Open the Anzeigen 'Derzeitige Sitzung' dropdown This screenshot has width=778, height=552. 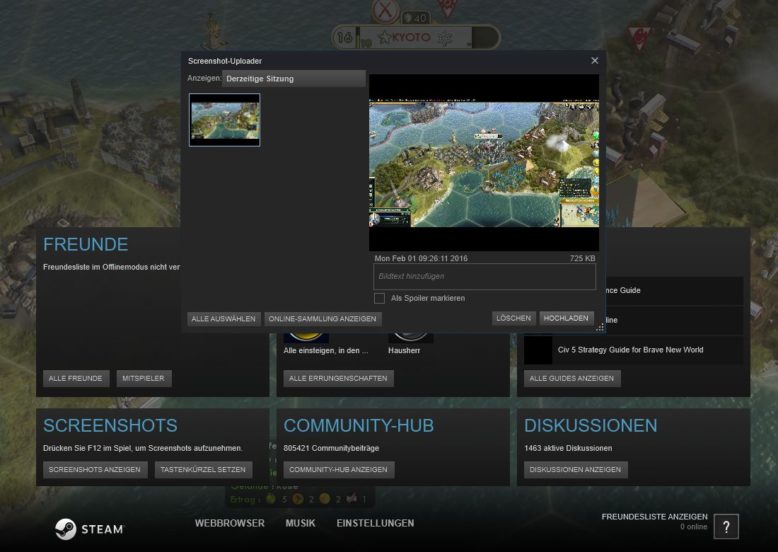[x=294, y=78]
